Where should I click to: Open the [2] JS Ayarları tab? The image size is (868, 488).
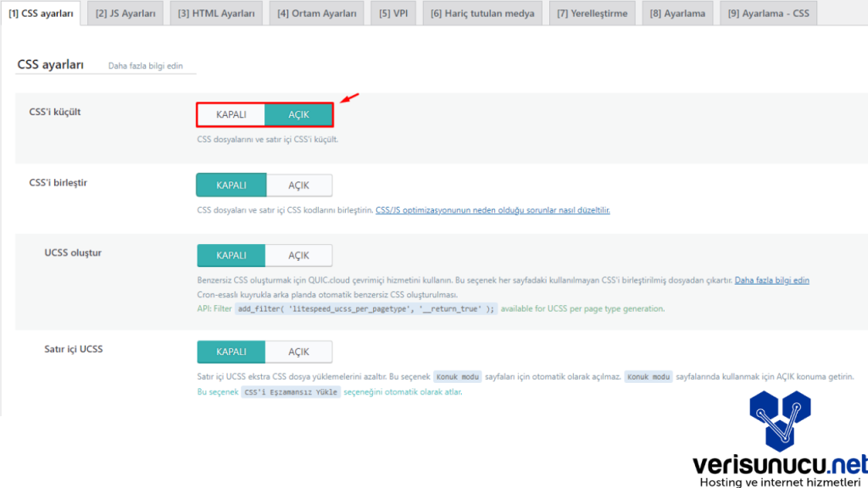[x=125, y=14]
